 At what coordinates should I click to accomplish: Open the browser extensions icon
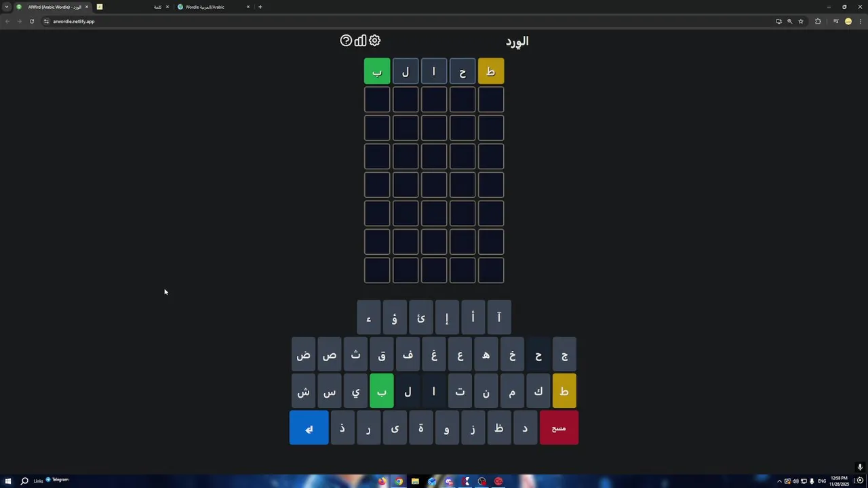click(818, 21)
